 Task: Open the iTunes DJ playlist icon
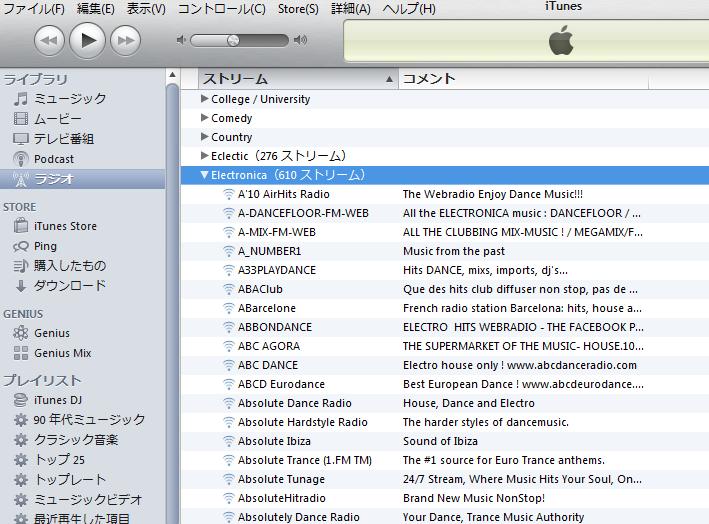21,400
